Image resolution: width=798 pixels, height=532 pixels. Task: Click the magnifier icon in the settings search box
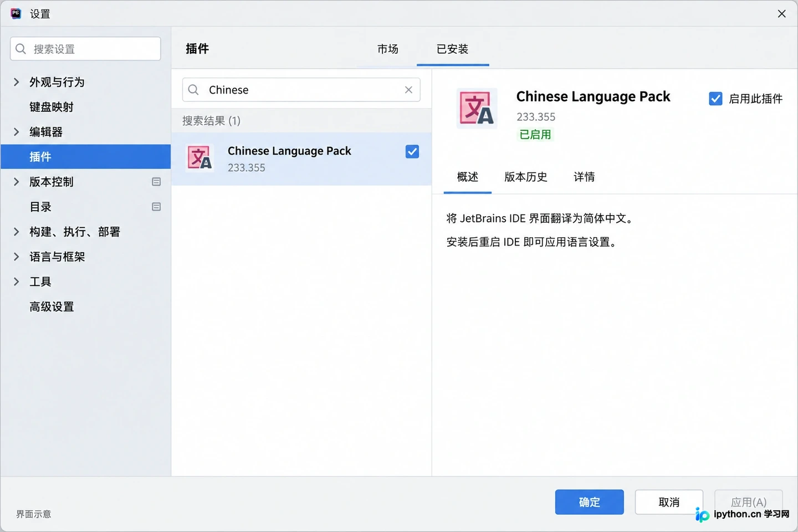(21, 49)
